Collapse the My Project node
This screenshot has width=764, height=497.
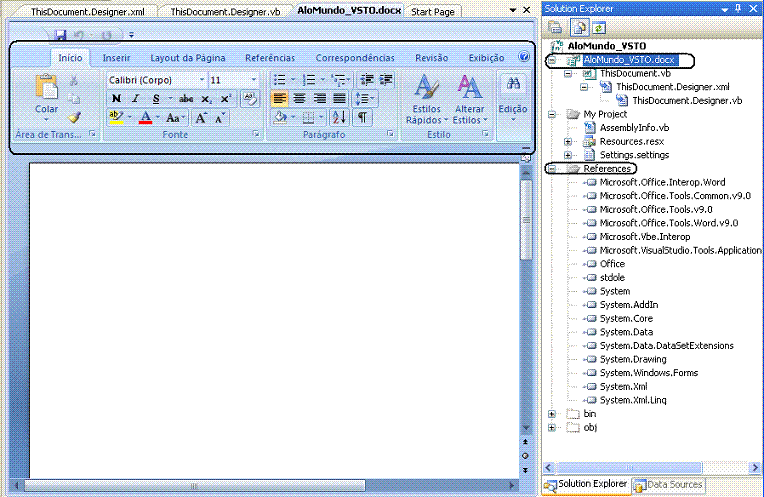point(552,115)
